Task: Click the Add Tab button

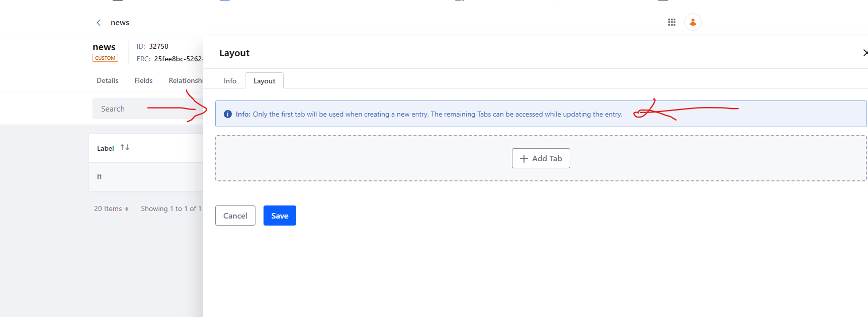Action: 541,158
